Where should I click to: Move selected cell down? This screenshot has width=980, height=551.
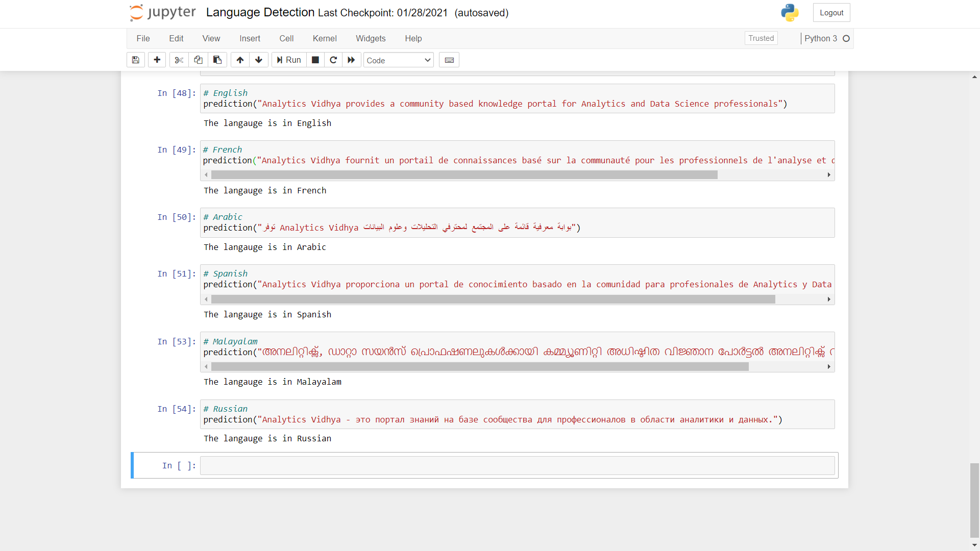(x=259, y=60)
